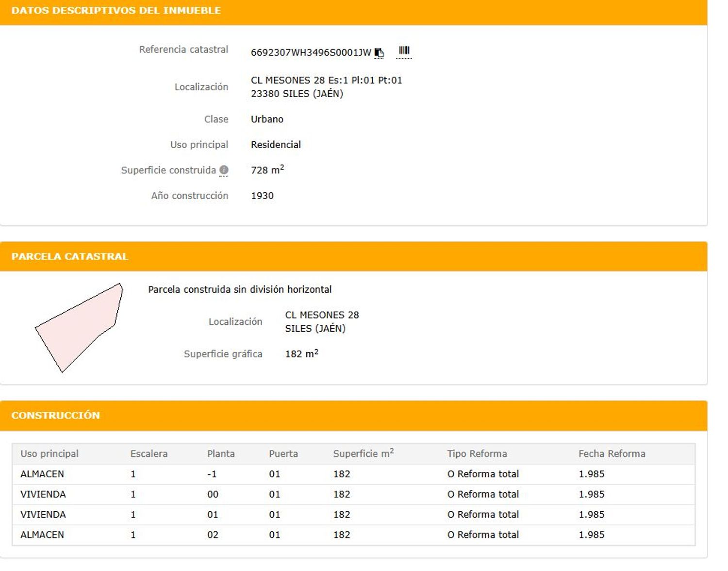The width and height of the screenshot is (728, 571).
Task: Click O Reforma total in Planta -1 row
Action: (483, 474)
